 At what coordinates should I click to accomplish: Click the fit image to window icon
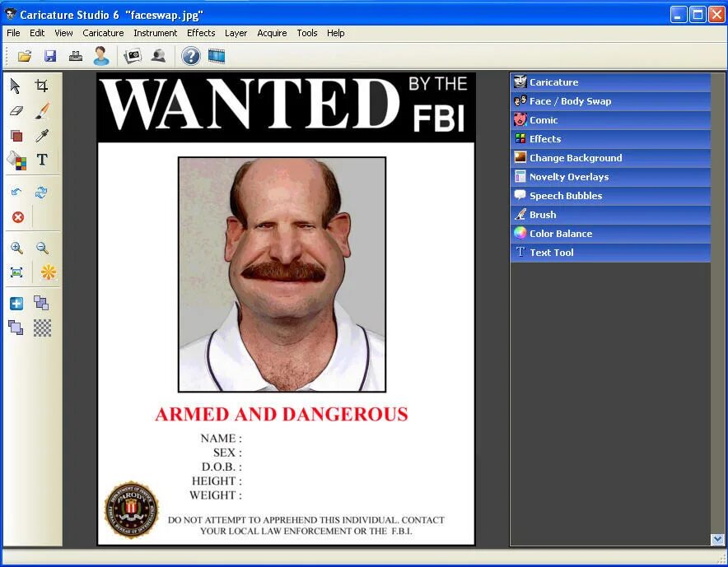[16, 272]
